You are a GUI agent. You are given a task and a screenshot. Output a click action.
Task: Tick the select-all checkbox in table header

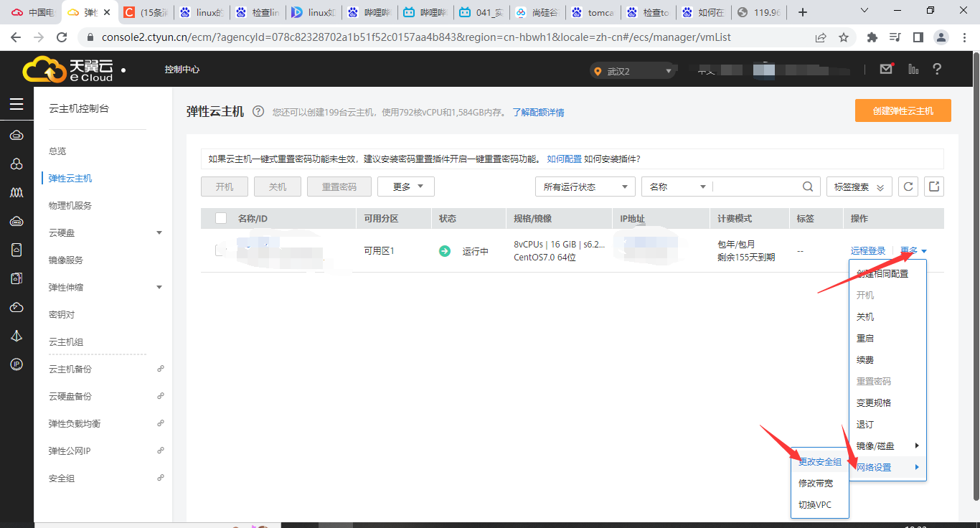[x=221, y=218]
